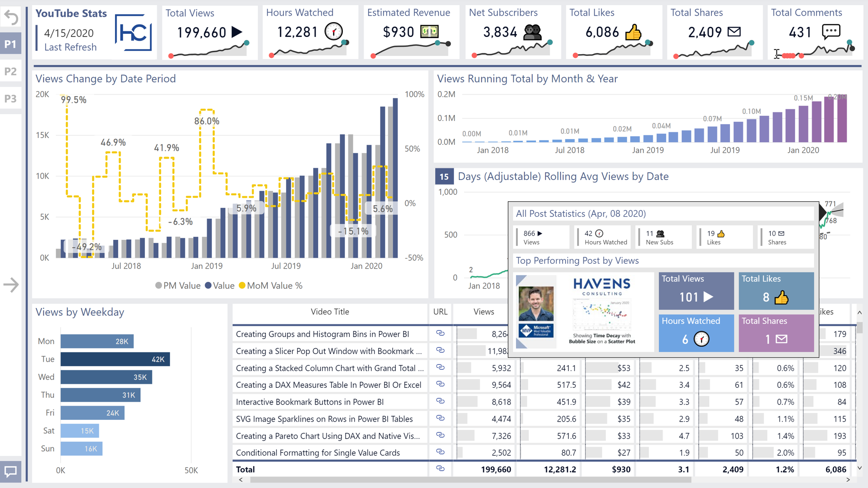Click the envelope icon on the Total Shares card
868x488 pixels.
[x=734, y=32]
